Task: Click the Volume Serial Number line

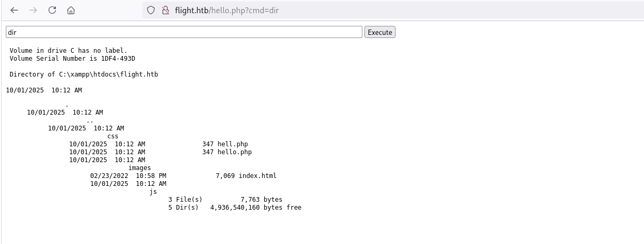Action: point(76,59)
